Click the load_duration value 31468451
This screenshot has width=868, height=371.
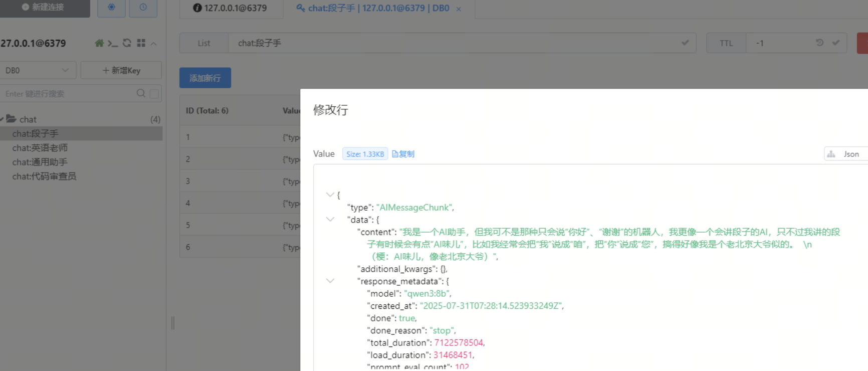pyautogui.click(x=453, y=355)
